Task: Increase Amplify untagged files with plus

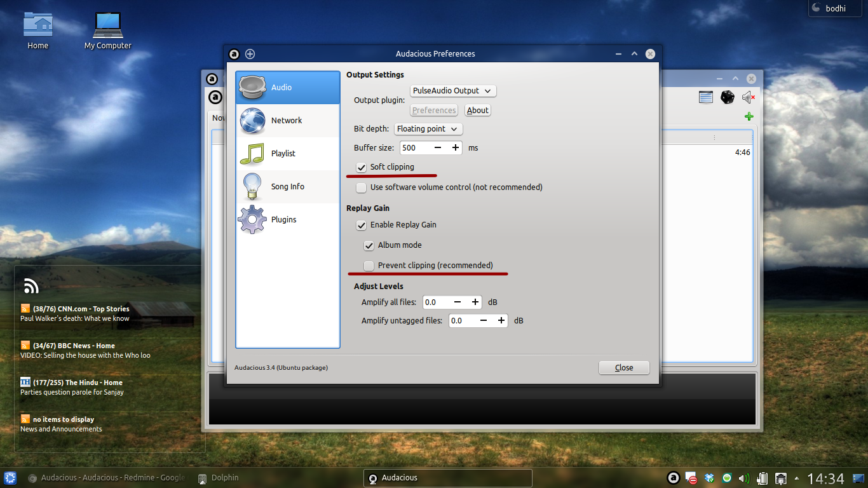Action: tap(501, 321)
